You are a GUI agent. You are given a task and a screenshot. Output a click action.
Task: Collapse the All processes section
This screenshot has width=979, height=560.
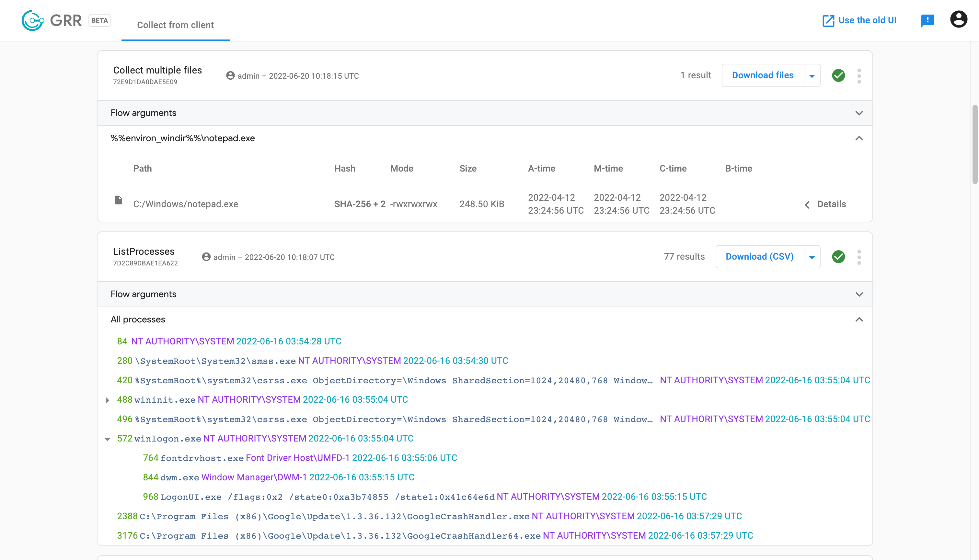[x=859, y=319]
